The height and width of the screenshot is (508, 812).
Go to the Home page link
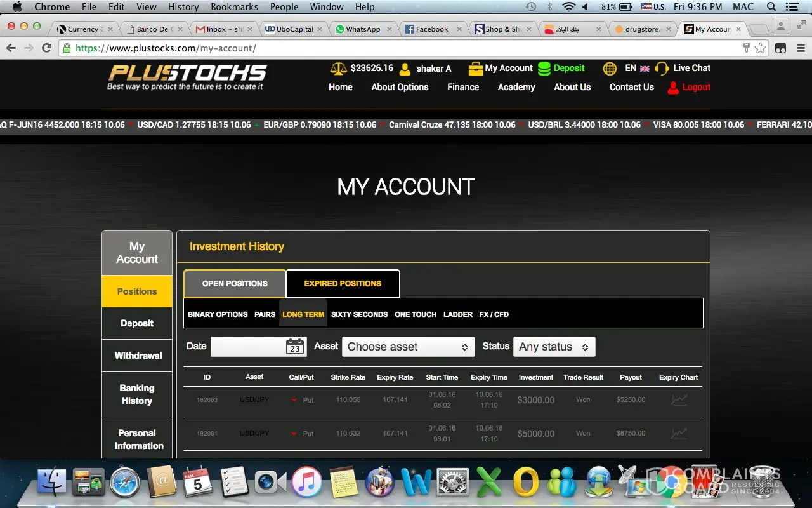pyautogui.click(x=341, y=88)
